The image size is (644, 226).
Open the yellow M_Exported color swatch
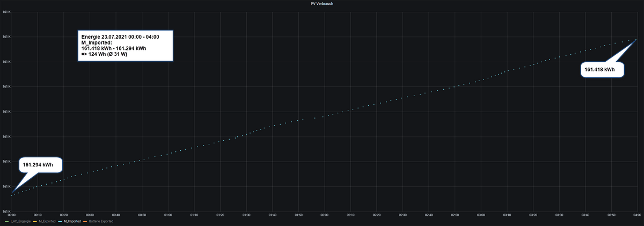35,221
